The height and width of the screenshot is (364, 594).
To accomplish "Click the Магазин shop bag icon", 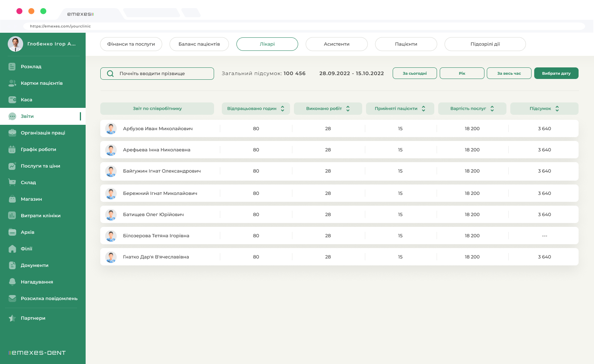I will click(12, 199).
